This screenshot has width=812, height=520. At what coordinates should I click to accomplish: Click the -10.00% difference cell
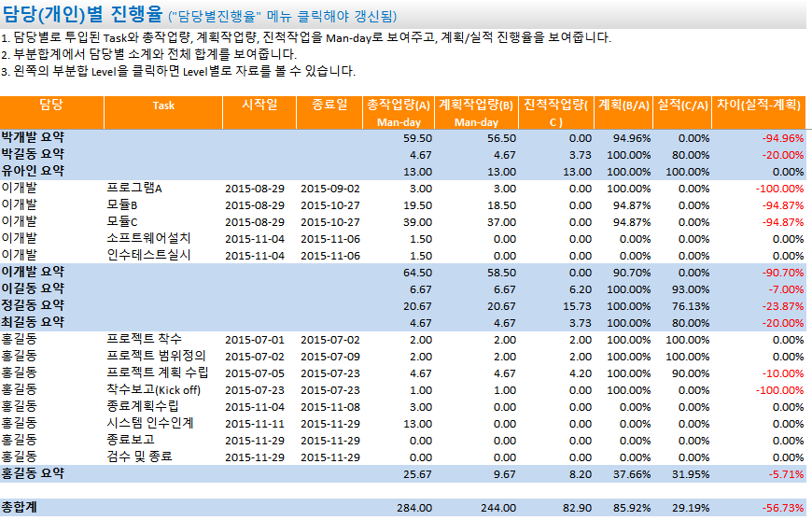pyautogui.click(x=783, y=374)
